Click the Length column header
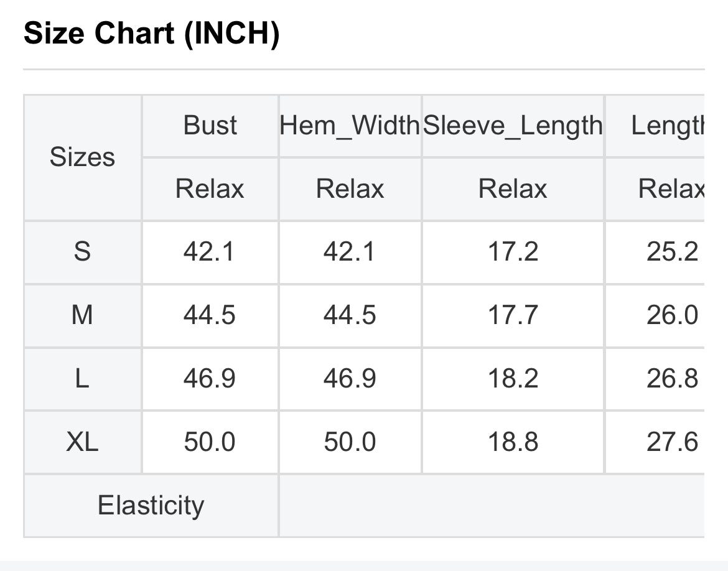This screenshot has width=728, height=571. click(x=668, y=126)
